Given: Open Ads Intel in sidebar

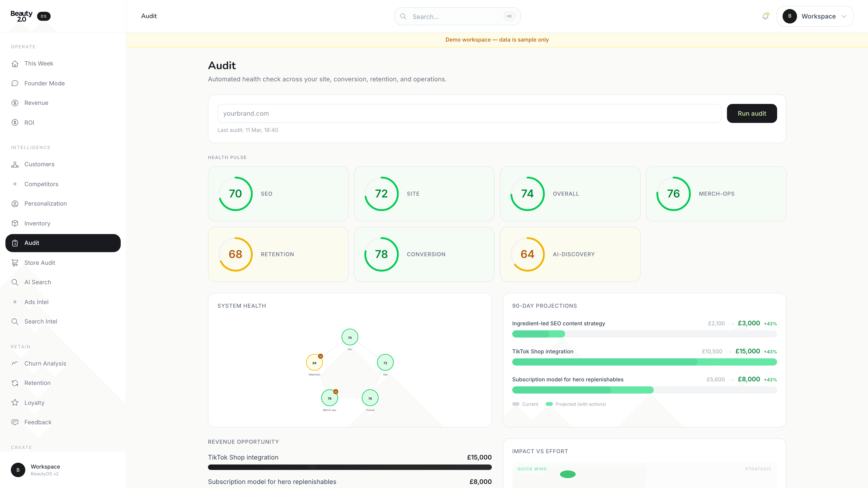Looking at the screenshot, I should click(x=63, y=302).
